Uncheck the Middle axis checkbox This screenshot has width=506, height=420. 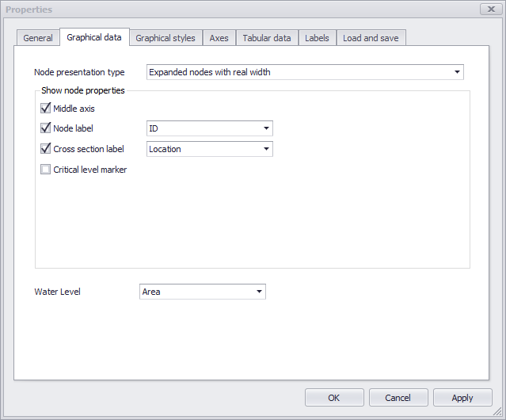[45, 108]
